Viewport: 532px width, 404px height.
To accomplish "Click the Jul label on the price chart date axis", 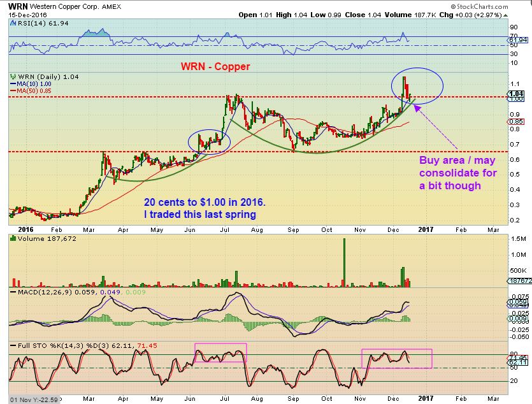I will [x=225, y=229].
